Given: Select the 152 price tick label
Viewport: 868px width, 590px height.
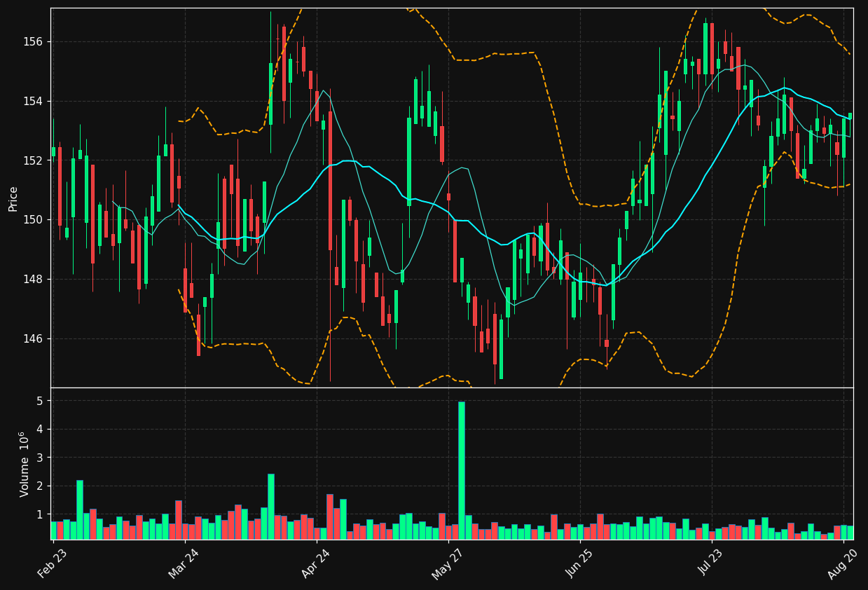Looking at the screenshot, I should 34,160.
